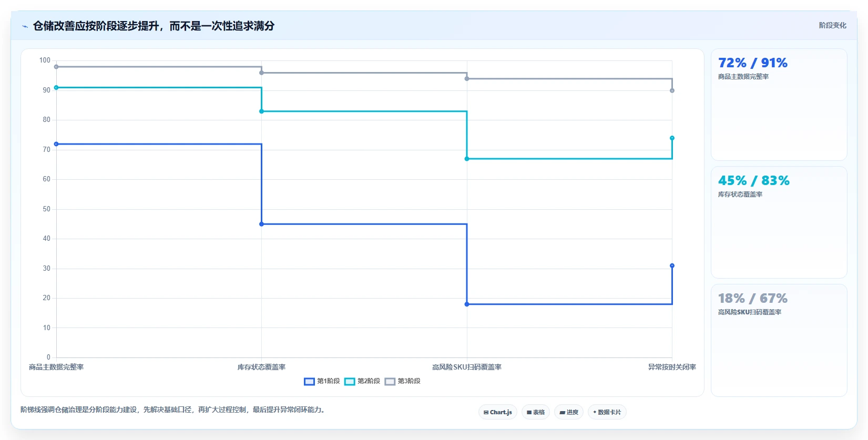Select the 第2阶段 data point at 83 for 库存状态覆盖率
The image size is (868, 440).
pos(261,111)
